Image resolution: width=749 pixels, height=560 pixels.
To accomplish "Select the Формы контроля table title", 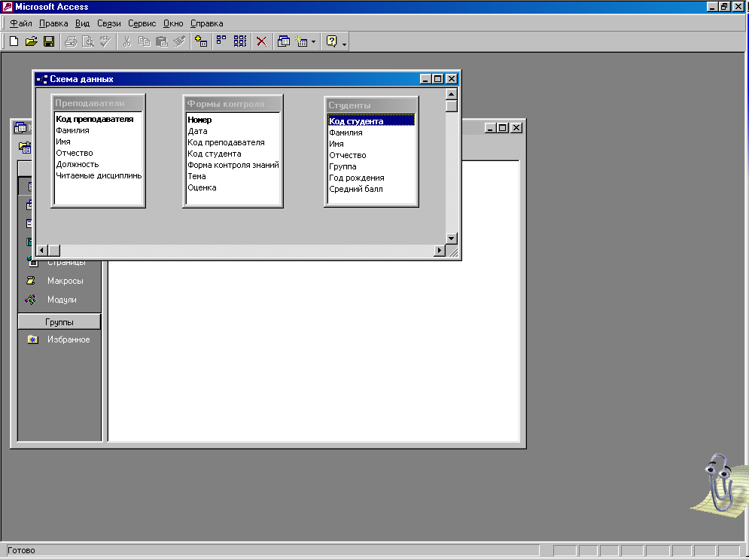I will coord(233,104).
